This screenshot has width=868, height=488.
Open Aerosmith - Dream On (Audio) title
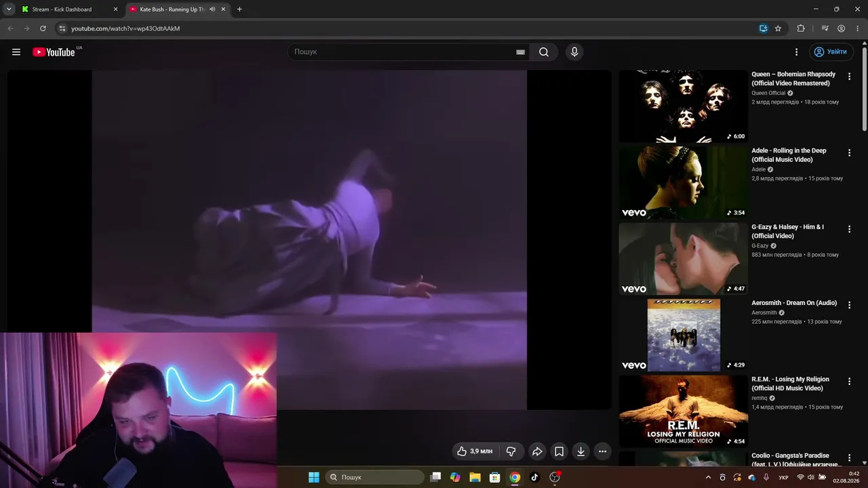(x=794, y=303)
